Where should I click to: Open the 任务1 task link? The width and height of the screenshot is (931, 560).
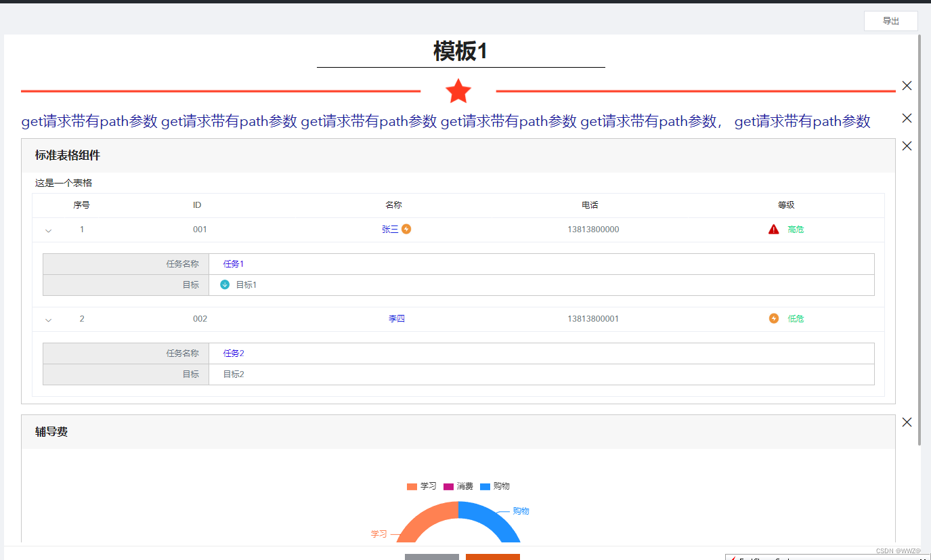(x=233, y=263)
